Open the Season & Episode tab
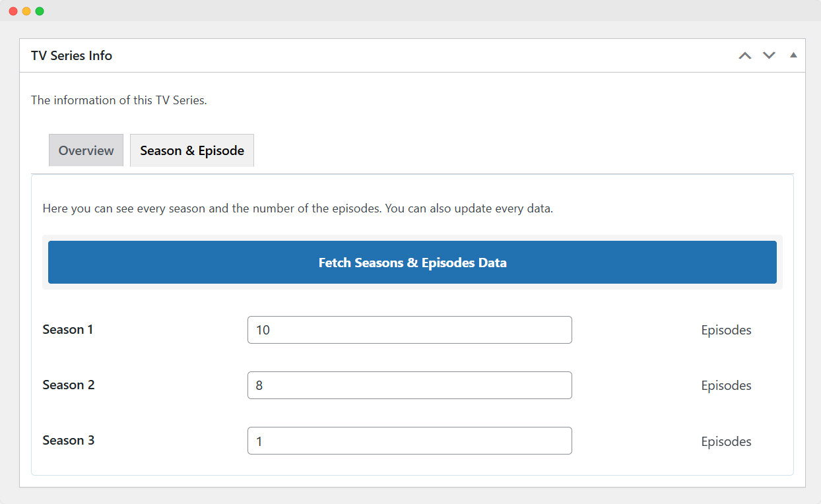 [x=192, y=150]
